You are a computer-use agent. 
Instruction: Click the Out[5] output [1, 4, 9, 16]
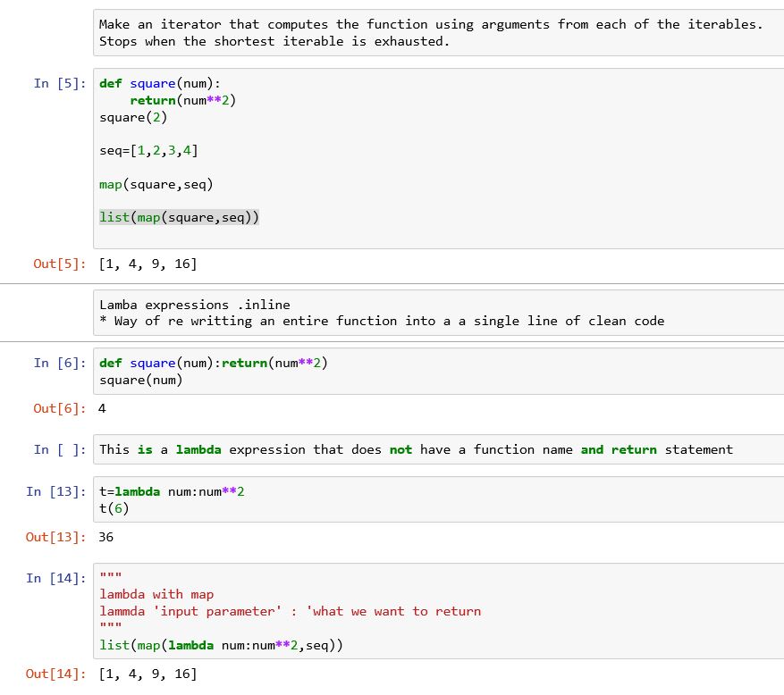coord(148,263)
